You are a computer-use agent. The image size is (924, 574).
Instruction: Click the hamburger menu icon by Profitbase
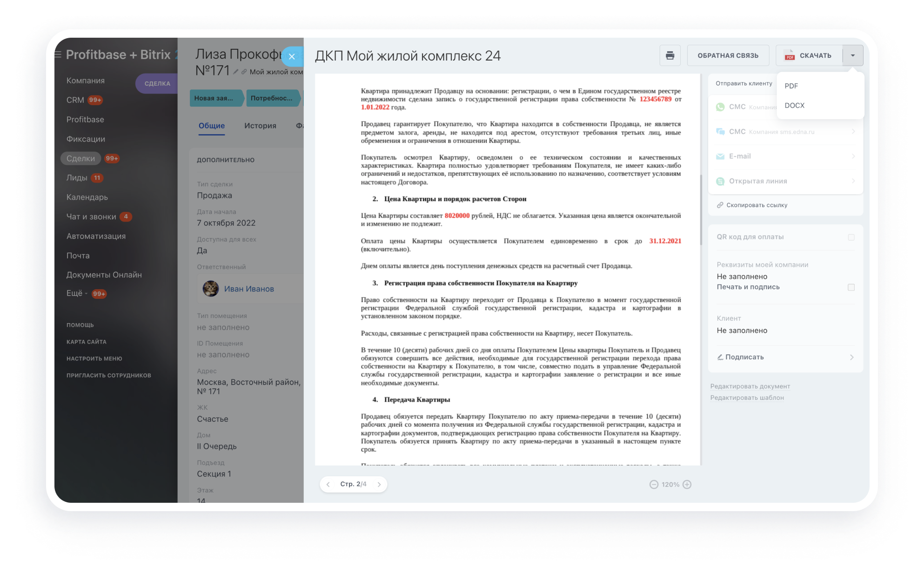[x=58, y=55]
